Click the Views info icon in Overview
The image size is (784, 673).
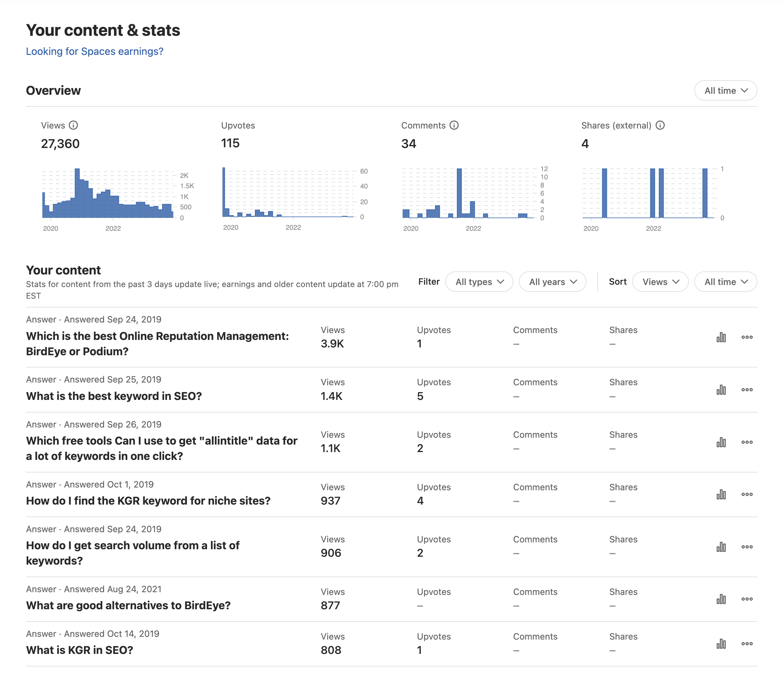click(x=73, y=125)
